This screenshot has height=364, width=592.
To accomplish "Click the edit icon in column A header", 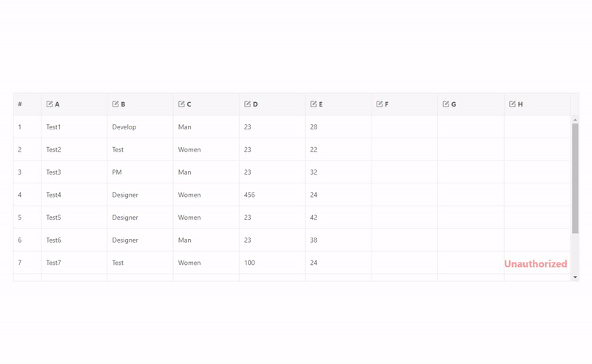I will pos(50,104).
